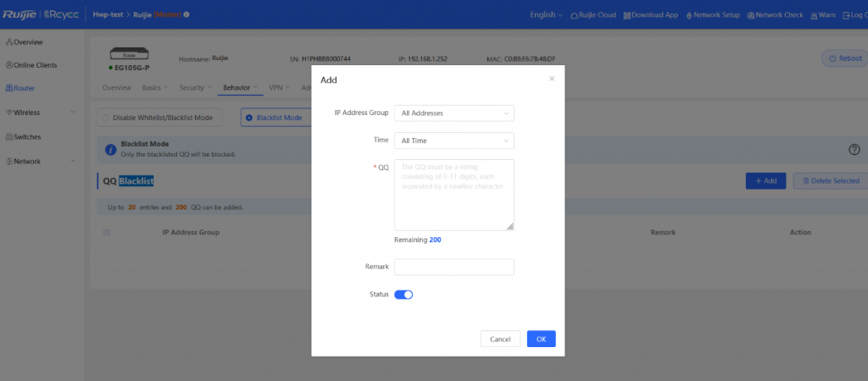Click inside the Remark input field
The width and height of the screenshot is (868, 381).
click(x=453, y=267)
